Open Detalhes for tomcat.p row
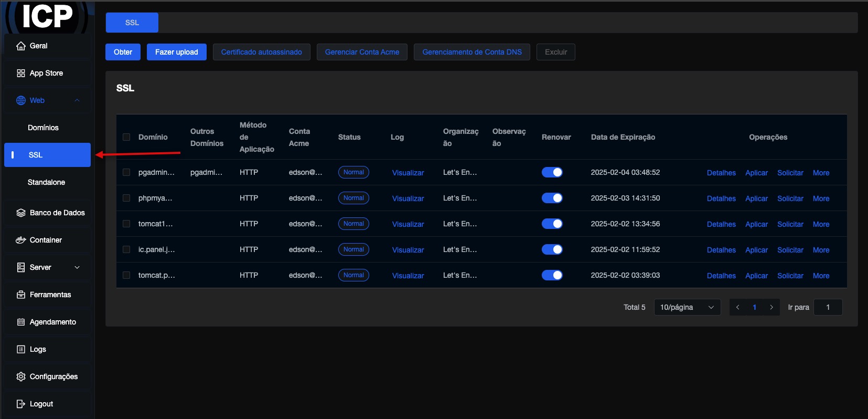 [721, 276]
